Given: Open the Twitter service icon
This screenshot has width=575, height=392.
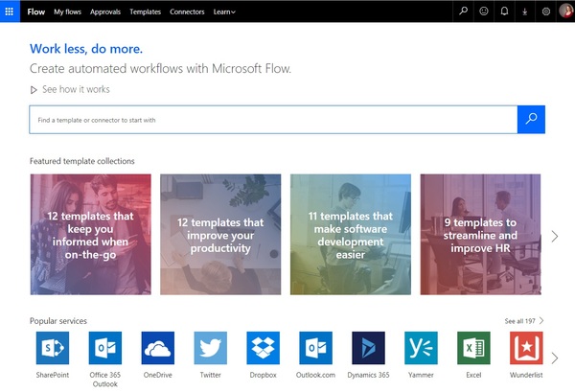Looking at the screenshot, I should [211, 348].
